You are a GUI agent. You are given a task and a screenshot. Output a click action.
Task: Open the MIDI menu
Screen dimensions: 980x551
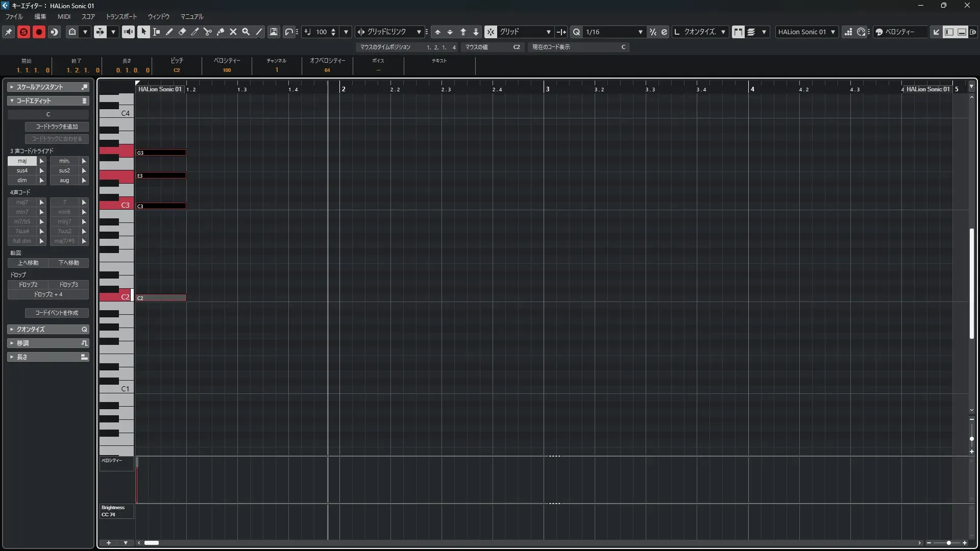(x=64, y=16)
